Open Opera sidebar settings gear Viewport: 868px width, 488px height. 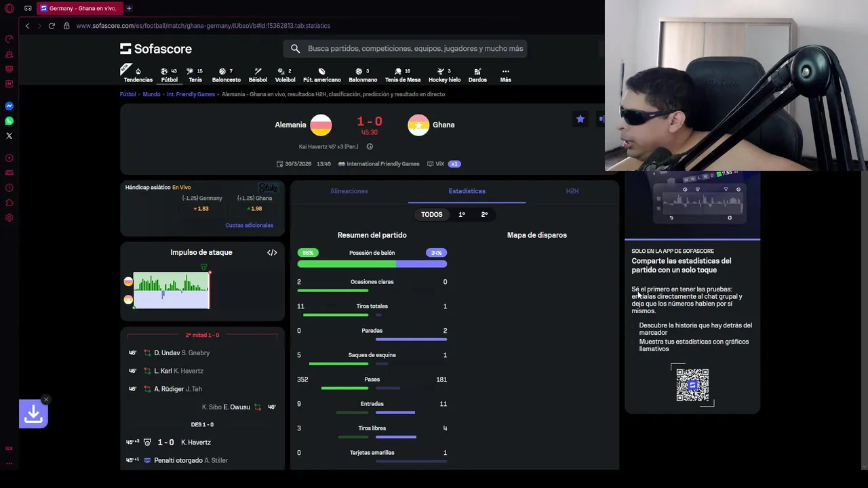pyautogui.click(x=9, y=218)
